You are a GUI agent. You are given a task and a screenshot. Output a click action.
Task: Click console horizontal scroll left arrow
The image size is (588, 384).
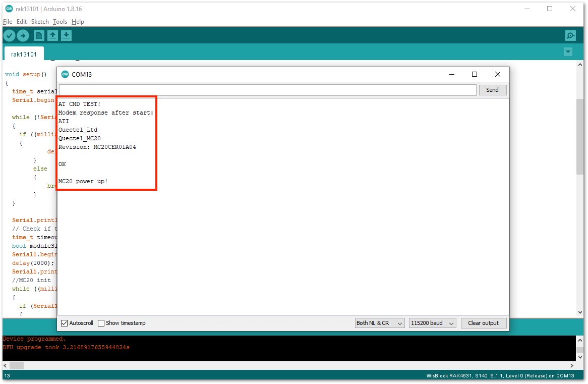click(5, 366)
